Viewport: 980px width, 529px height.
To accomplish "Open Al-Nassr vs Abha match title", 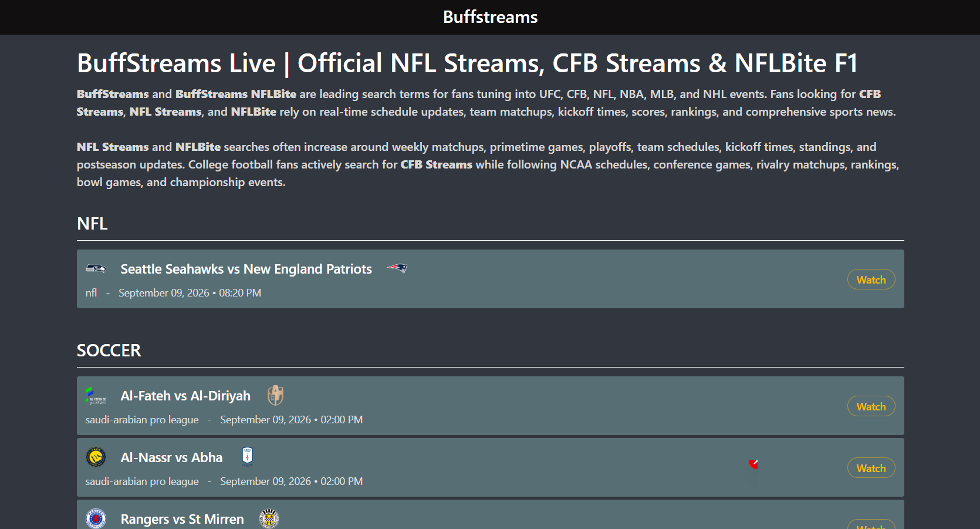I will click(171, 457).
